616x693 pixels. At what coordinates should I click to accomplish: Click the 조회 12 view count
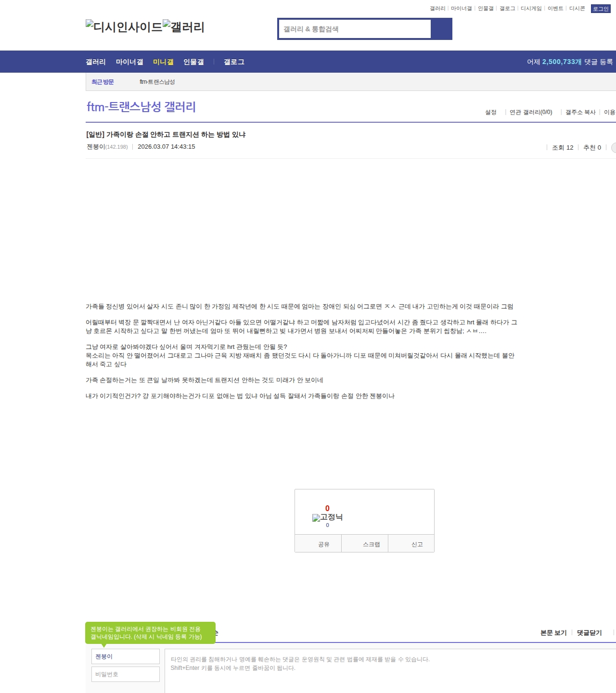(x=563, y=147)
